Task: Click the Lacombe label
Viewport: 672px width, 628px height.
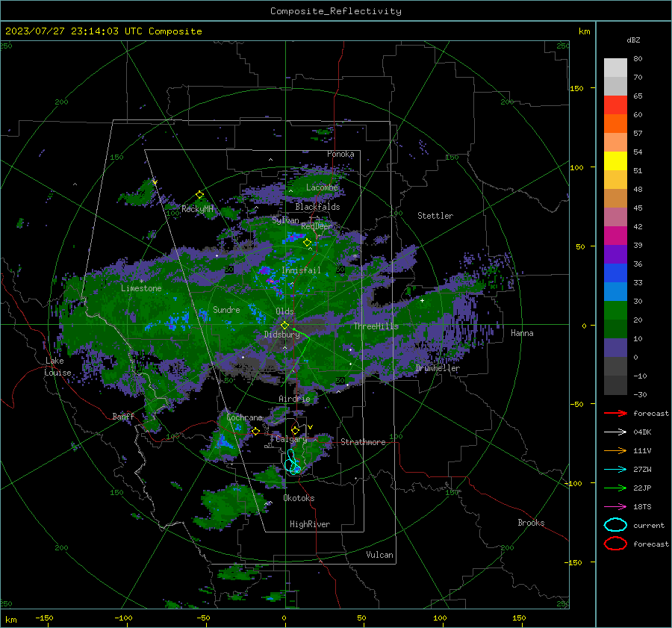Action: pos(322,187)
